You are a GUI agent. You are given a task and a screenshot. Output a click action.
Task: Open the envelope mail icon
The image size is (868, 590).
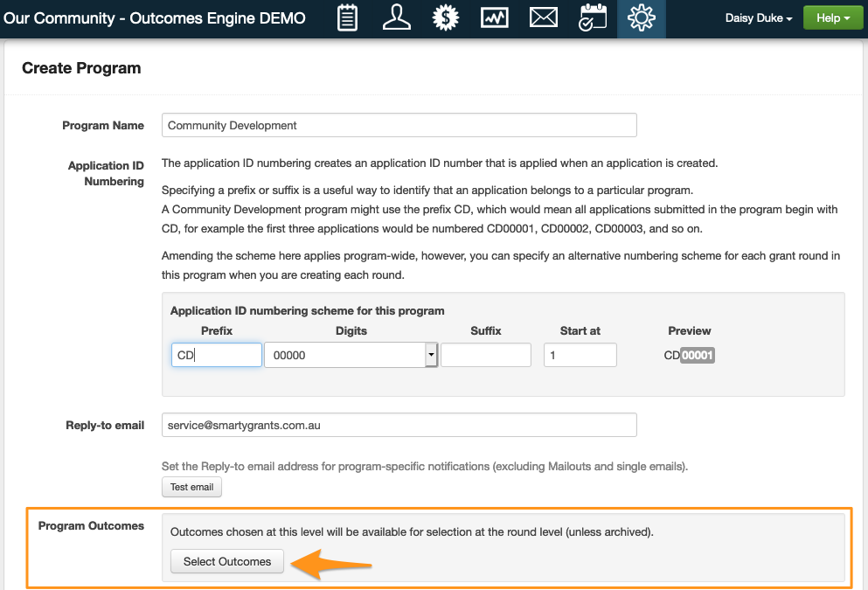coord(544,18)
